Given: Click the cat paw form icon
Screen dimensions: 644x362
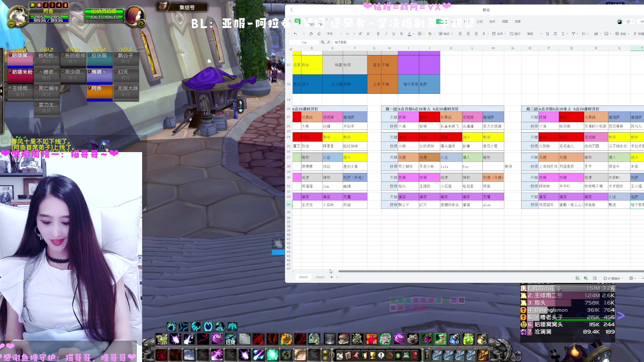Looking at the screenshot, I should [x=172, y=327].
